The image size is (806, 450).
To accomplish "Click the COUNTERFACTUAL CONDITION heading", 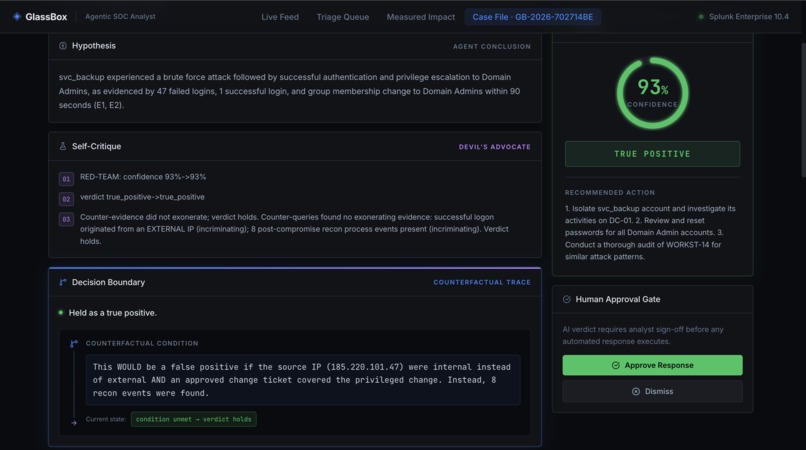I will coord(142,344).
